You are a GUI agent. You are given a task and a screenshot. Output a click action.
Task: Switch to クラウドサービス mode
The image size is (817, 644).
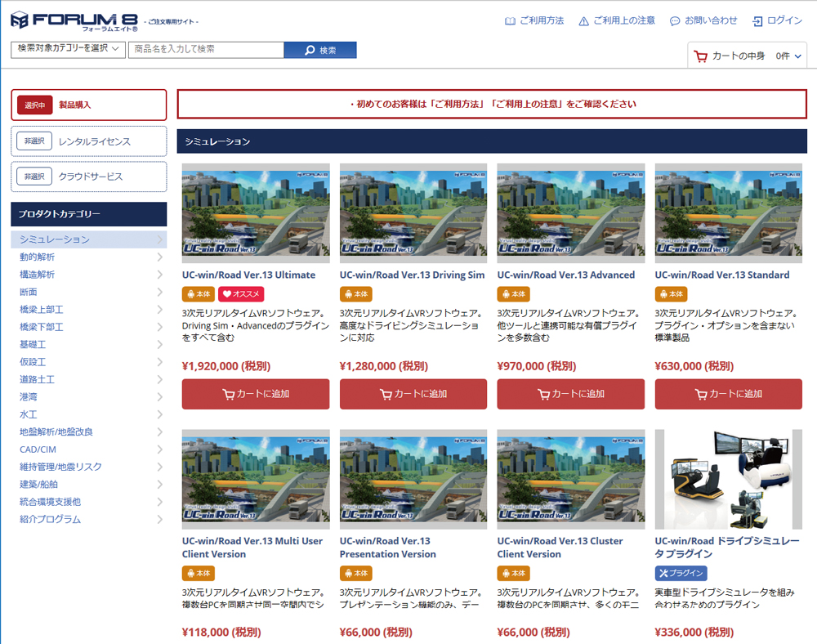click(88, 177)
